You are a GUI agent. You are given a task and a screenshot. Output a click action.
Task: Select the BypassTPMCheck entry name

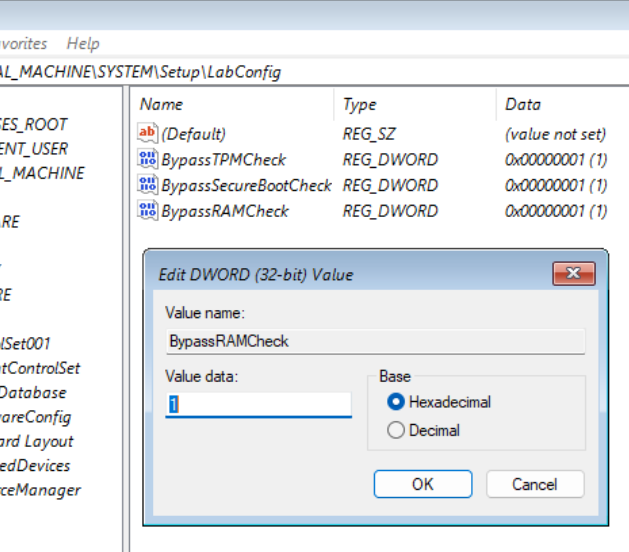click(223, 159)
